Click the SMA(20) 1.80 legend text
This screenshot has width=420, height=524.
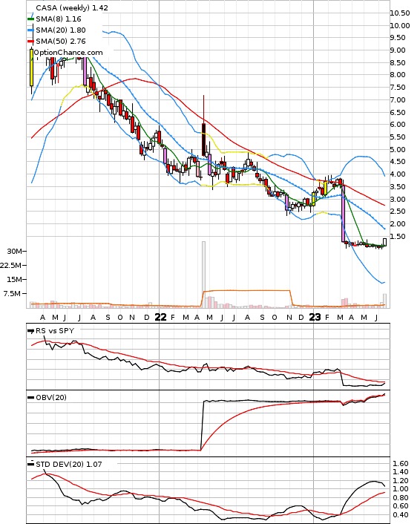coord(61,30)
